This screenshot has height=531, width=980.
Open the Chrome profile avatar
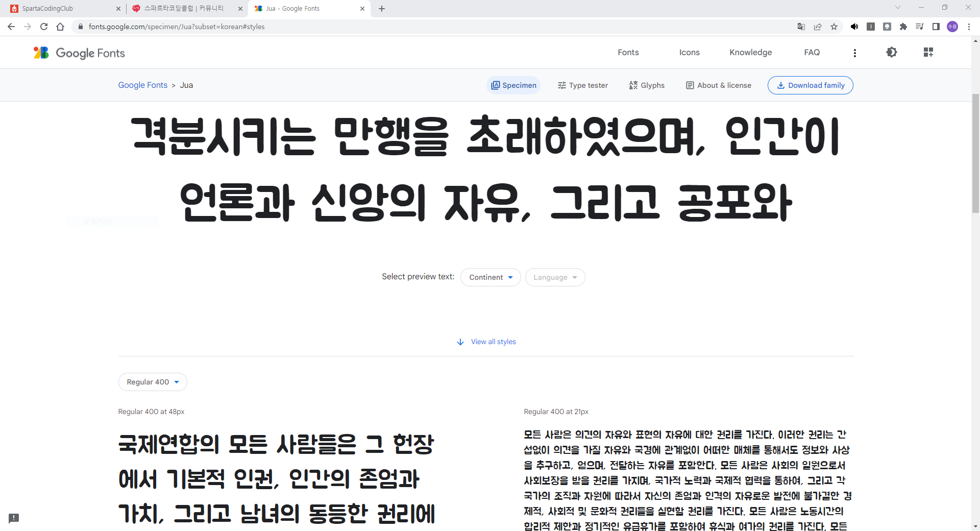[952, 27]
